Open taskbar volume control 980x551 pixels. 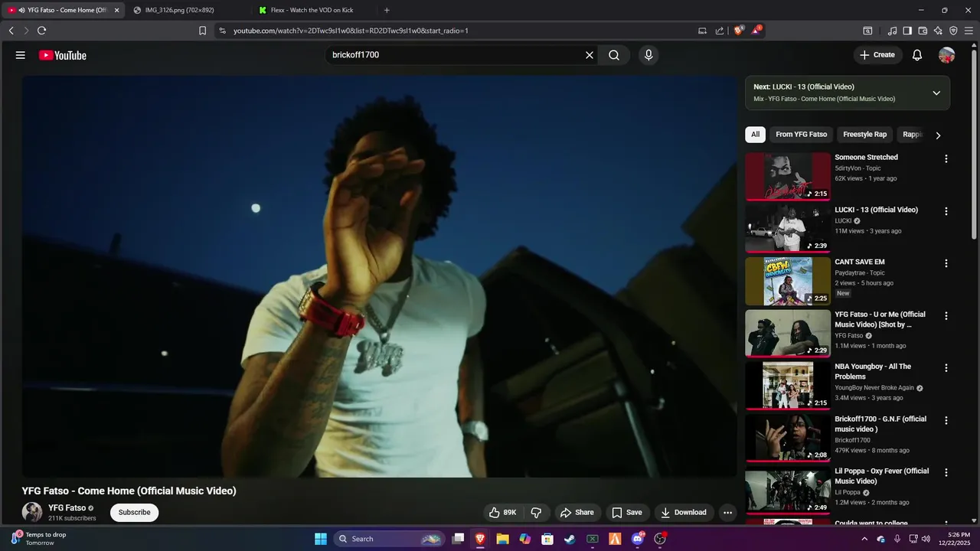[926, 539]
